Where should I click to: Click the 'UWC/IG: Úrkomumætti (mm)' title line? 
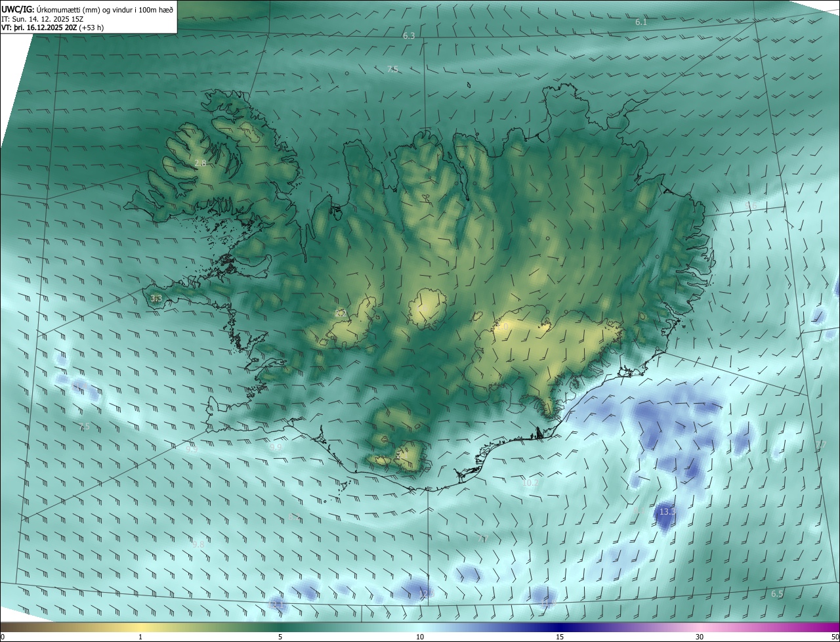coord(88,9)
